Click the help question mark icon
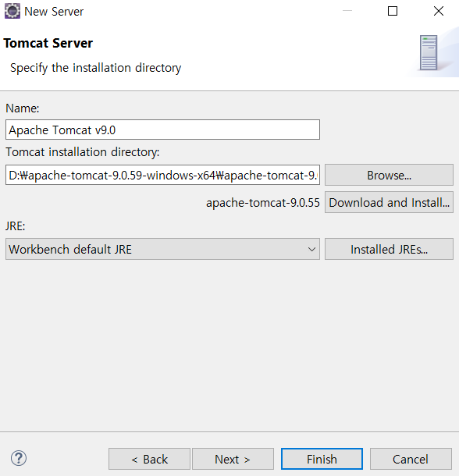 (19, 458)
